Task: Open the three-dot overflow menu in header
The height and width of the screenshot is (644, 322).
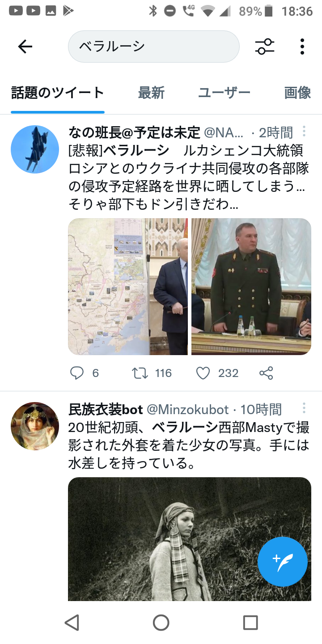Action: [302, 47]
